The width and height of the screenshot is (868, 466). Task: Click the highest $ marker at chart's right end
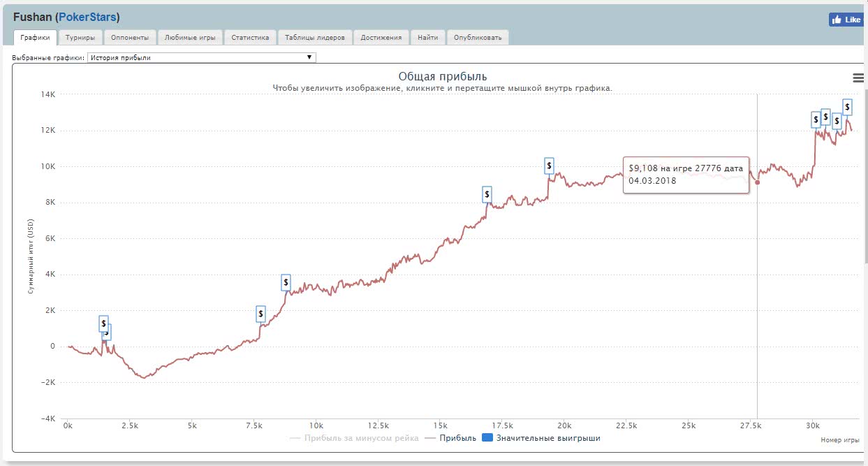pyautogui.click(x=847, y=107)
